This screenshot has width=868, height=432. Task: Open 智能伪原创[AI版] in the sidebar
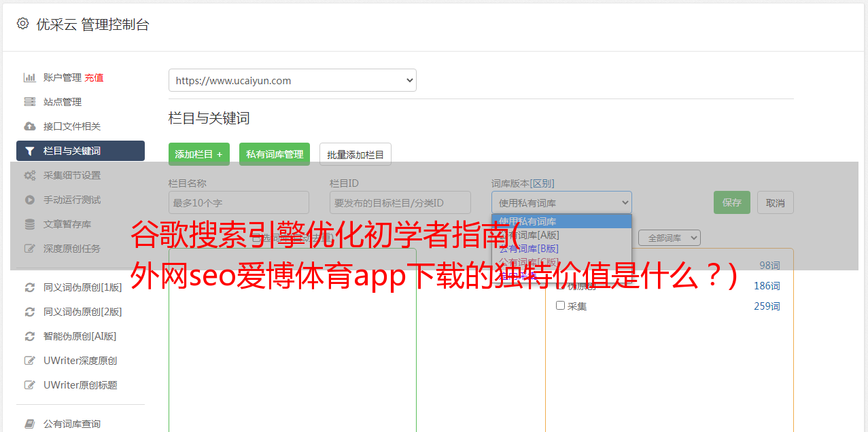(x=80, y=336)
